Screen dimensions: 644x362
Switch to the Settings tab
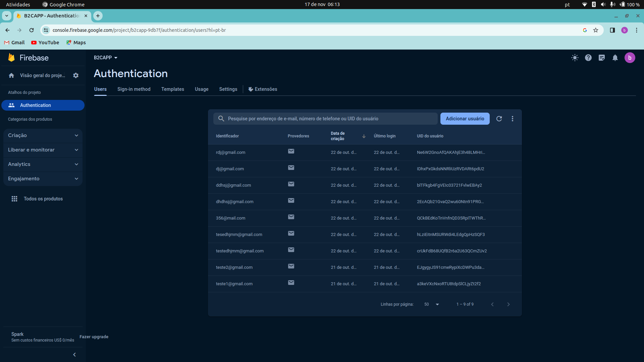(x=228, y=89)
